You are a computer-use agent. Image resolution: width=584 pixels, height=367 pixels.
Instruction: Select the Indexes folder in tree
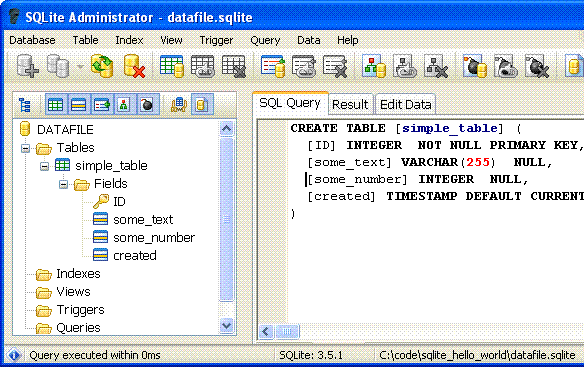78,274
